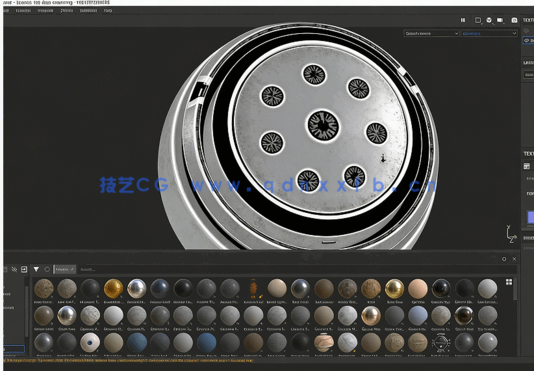534x371 pixels.
Task: Select the rough gold material sphere in first row
Action: (x=113, y=289)
